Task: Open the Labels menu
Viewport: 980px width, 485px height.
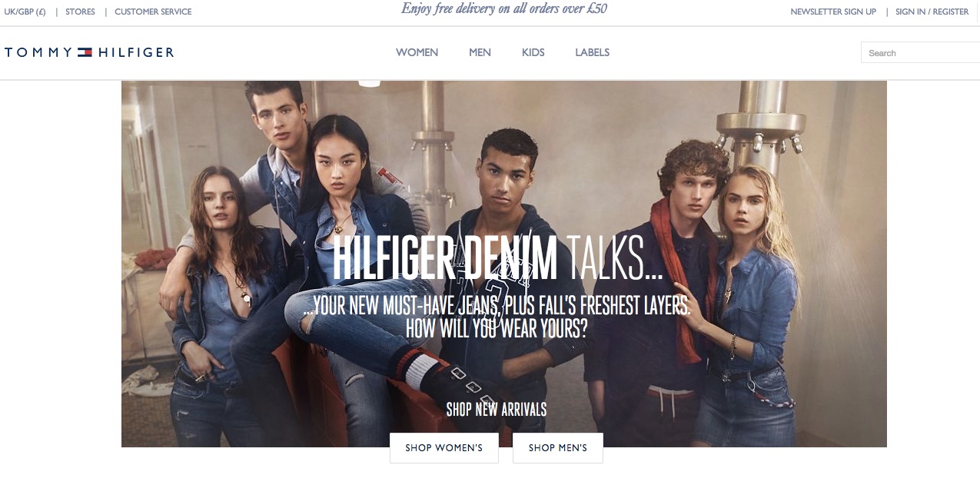Action: point(592,52)
